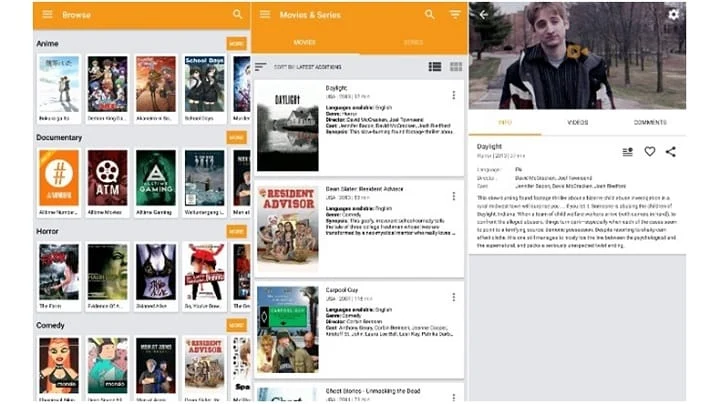Open the Sort by Latest Additions selector
Viewport: 720px width, 404px height.
pos(299,67)
